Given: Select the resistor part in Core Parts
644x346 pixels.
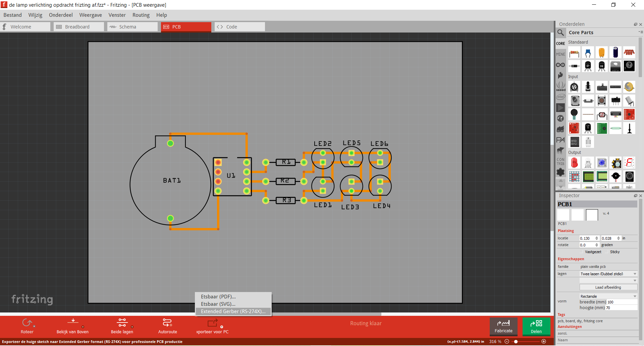Looking at the screenshot, I should (574, 53).
